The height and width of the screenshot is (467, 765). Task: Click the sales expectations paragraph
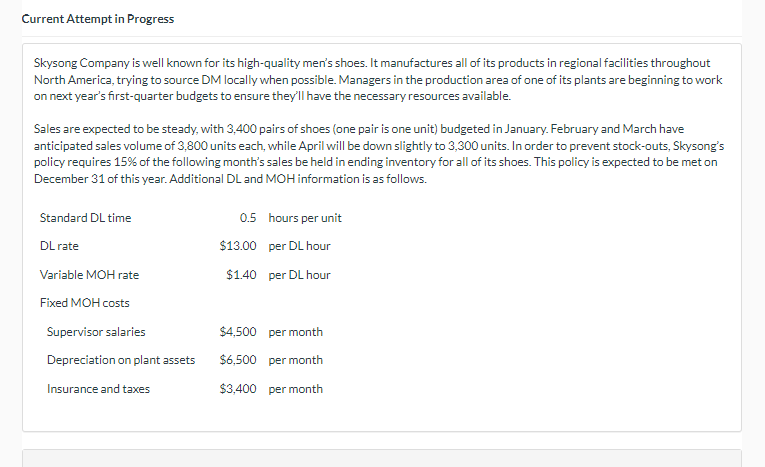click(379, 154)
